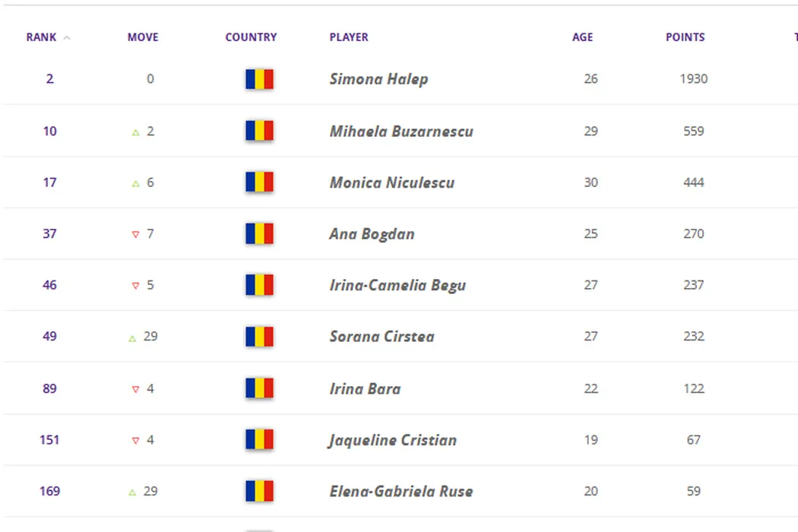Click the PLAYER column header
This screenshot has height=532, width=798.
click(349, 37)
